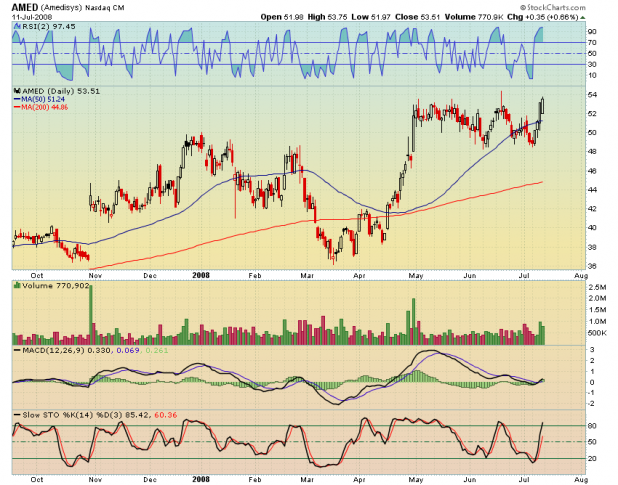Click the RSI(2) 97.45 indicator label
The height and width of the screenshot is (485, 618).
pyautogui.click(x=49, y=26)
